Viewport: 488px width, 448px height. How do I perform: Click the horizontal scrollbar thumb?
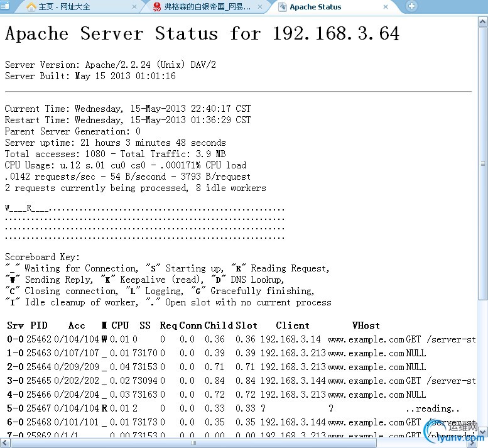pos(193,443)
